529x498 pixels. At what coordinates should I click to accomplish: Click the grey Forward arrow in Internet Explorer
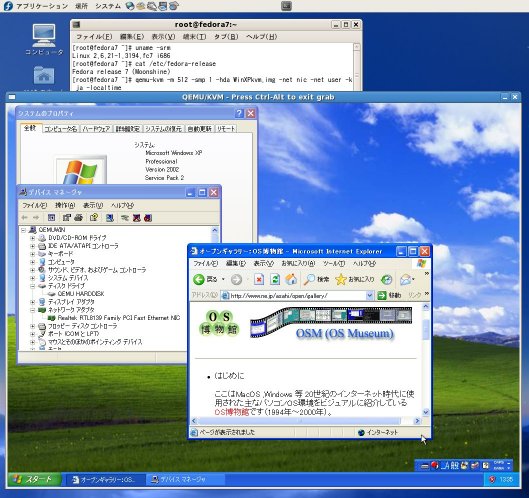click(236, 279)
